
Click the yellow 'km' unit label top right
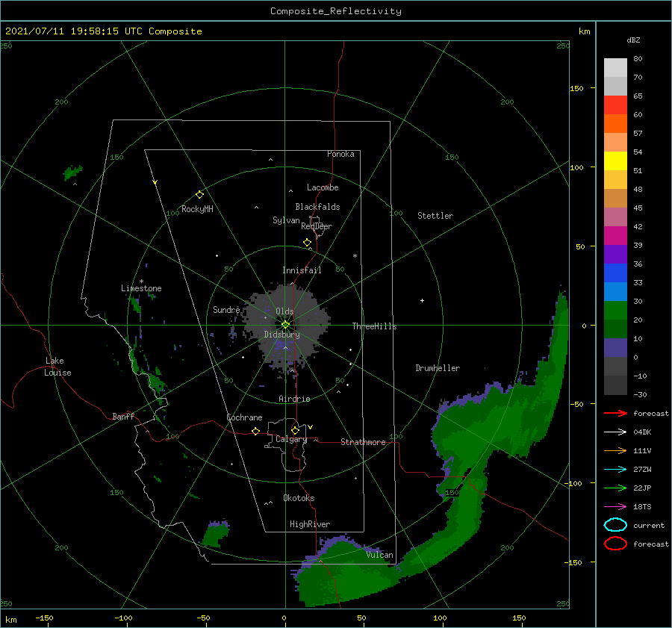point(584,31)
